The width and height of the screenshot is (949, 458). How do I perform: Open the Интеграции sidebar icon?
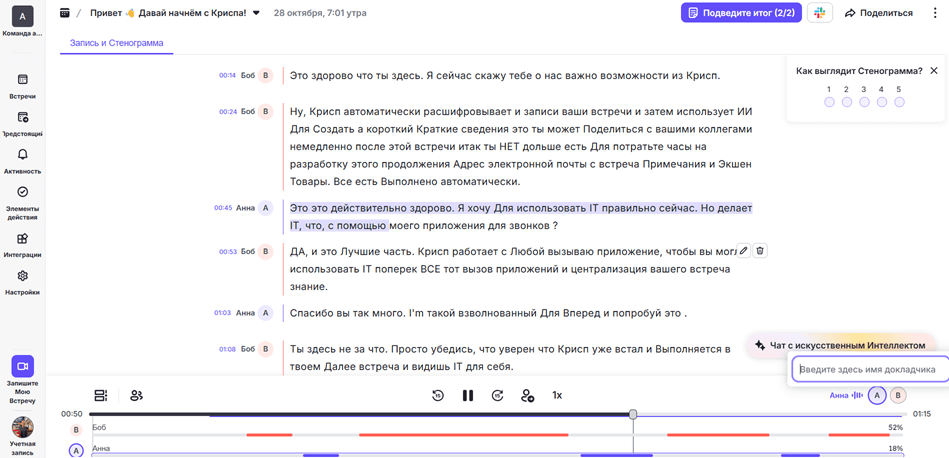click(x=22, y=244)
